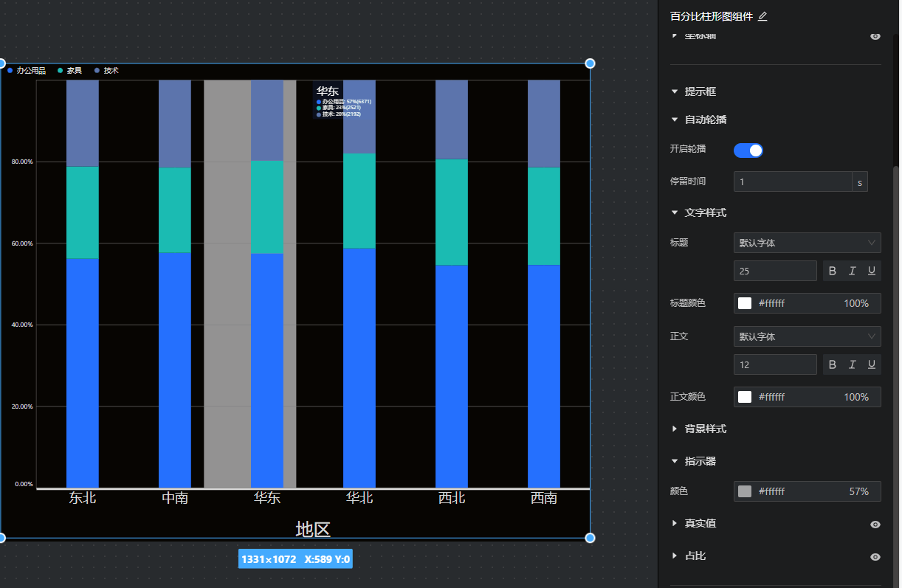Hide the 真实值 section via eye icon
Viewport: 902px width, 588px height.
tap(875, 524)
